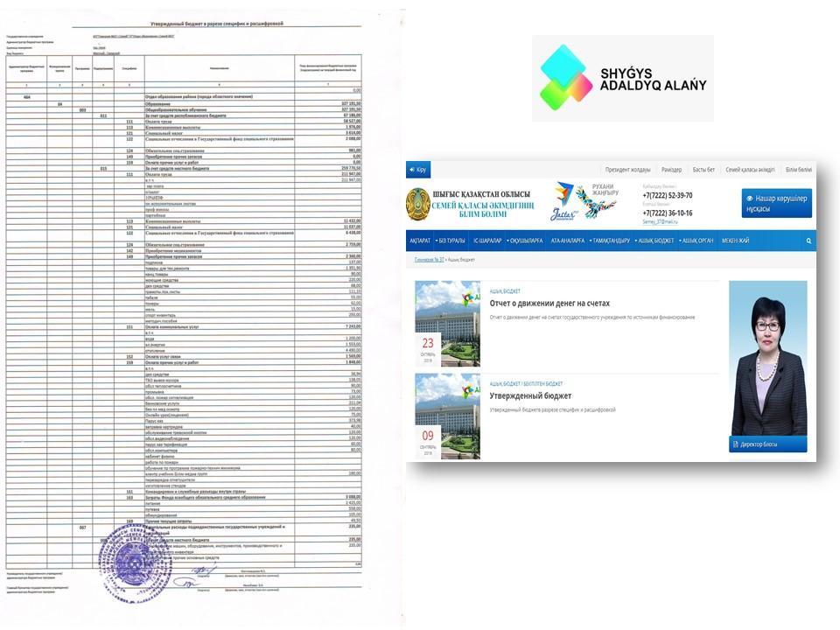The height and width of the screenshot is (630, 840).
Task: Open the thumbnail dated 23 октябрь
Action: pyautogui.click(x=447, y=324)
